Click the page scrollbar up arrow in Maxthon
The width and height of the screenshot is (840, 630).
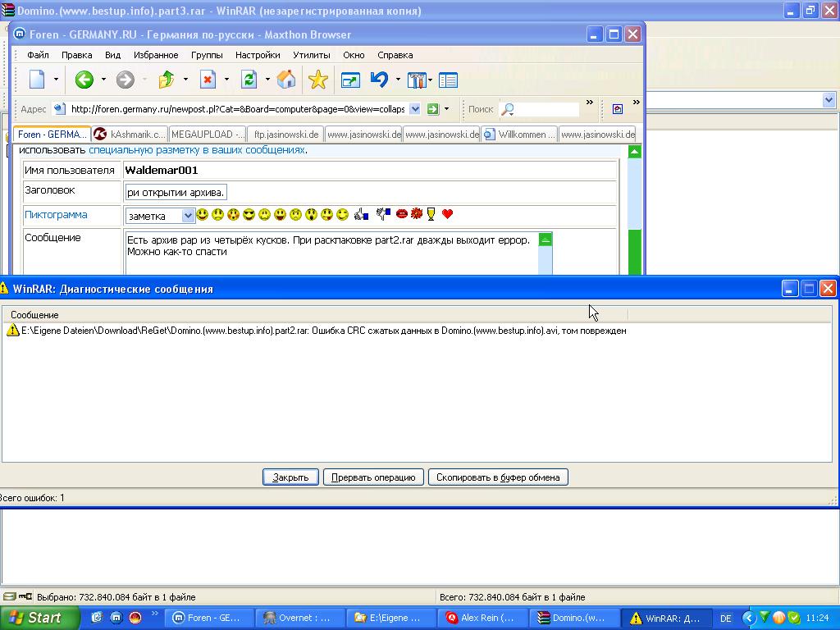(634, 152)
